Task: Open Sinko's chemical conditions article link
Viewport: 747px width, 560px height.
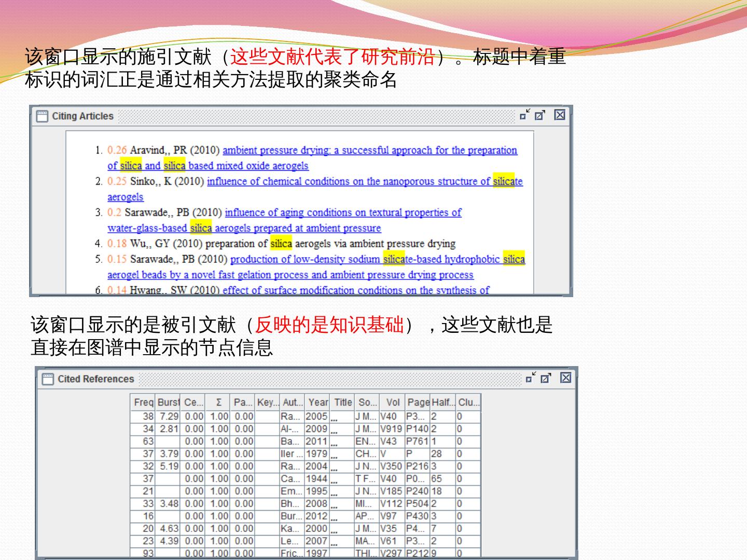Action: click(364, 181)
